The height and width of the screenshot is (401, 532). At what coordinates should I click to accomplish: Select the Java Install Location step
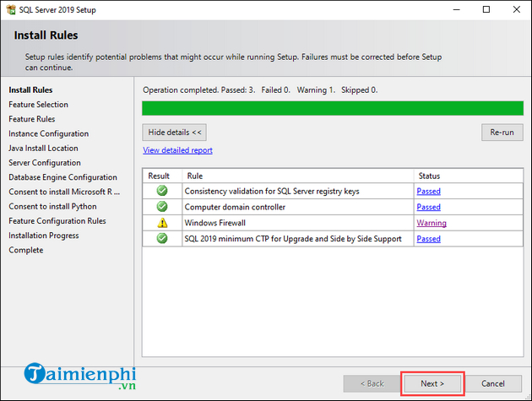[43, 149]
